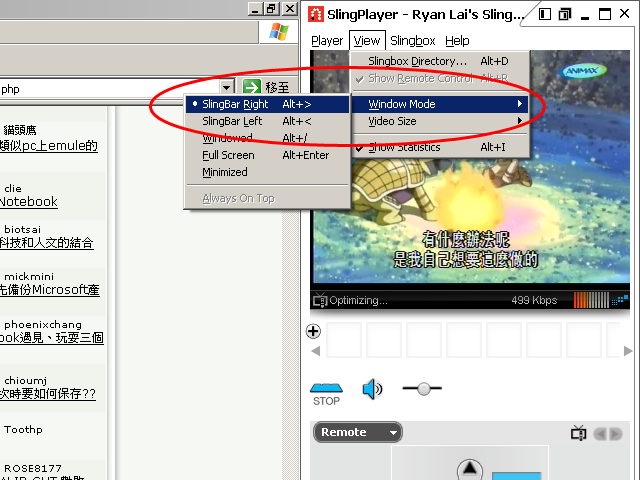Select Full Screen window mode
640x480 pixels.
click(x=267, y=155)
